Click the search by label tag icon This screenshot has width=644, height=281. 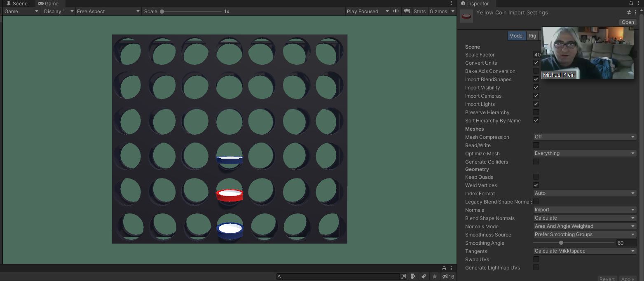click(424, 276)
